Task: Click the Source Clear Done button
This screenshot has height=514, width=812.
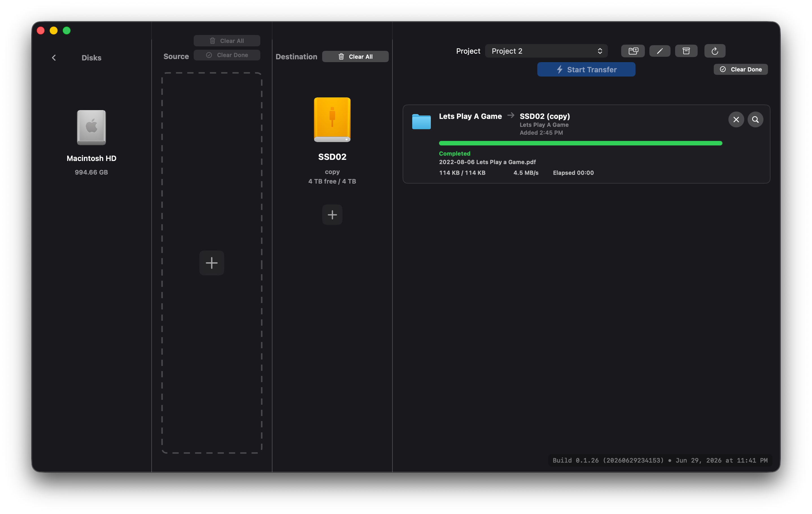Action: click(x=227, y=55)
